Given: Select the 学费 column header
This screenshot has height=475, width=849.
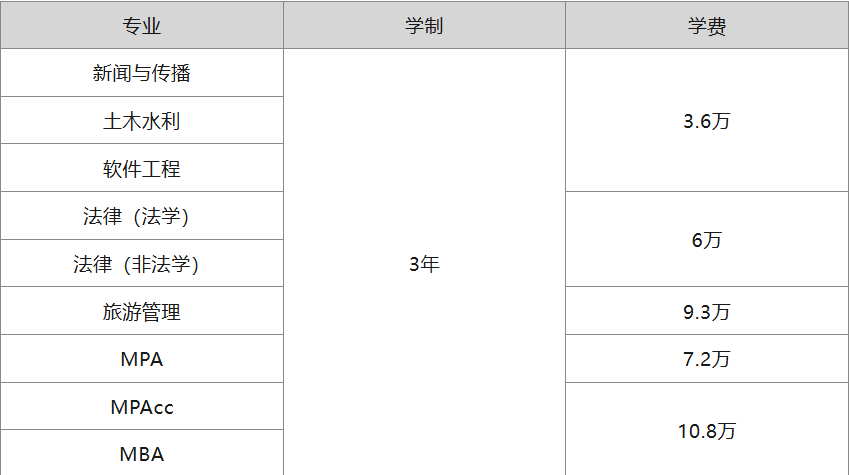Looking at the screenshot, I should tap(706, 26).
